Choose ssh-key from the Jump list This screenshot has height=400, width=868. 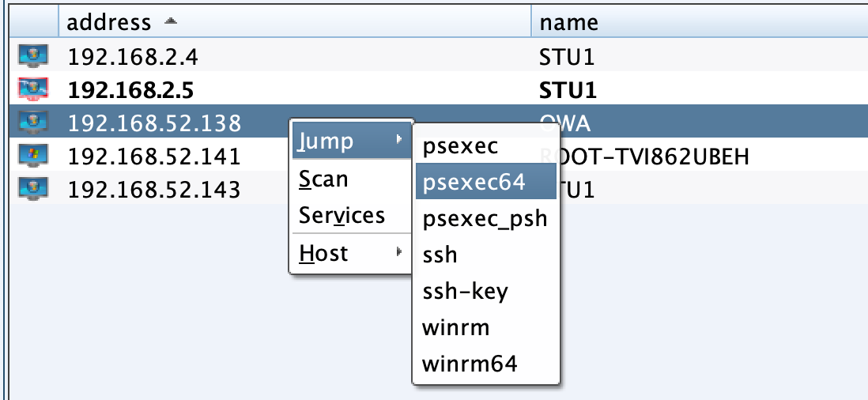point(465,292)
